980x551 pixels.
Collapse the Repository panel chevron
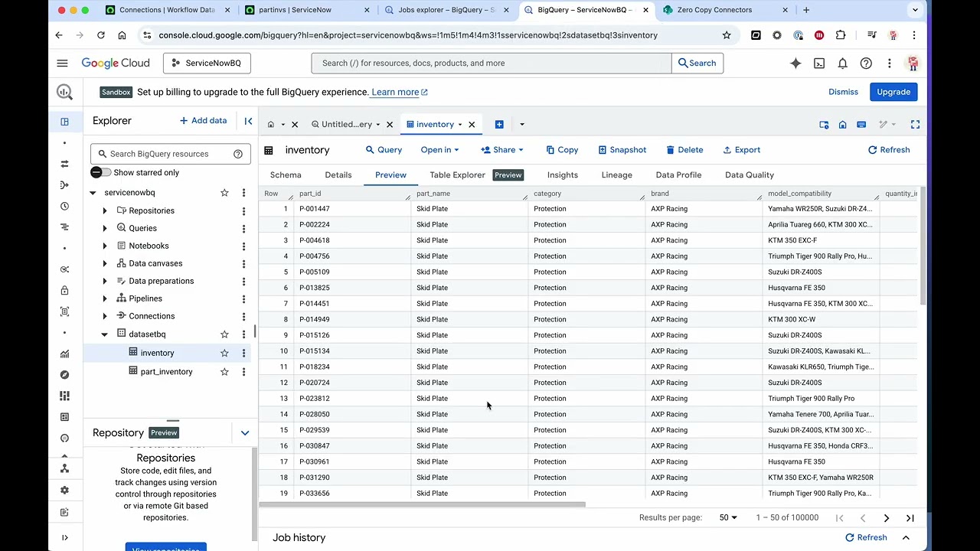[x=245, y=433]
